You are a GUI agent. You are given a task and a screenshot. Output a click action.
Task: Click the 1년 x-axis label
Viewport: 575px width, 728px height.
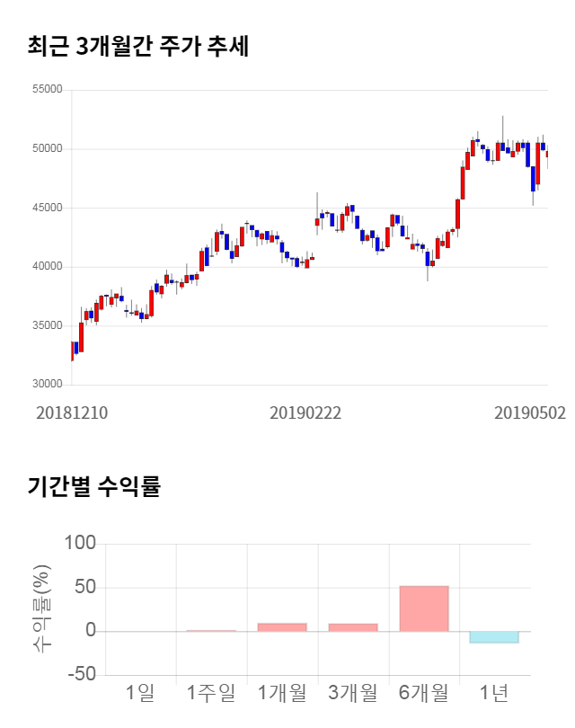point(494,693)
